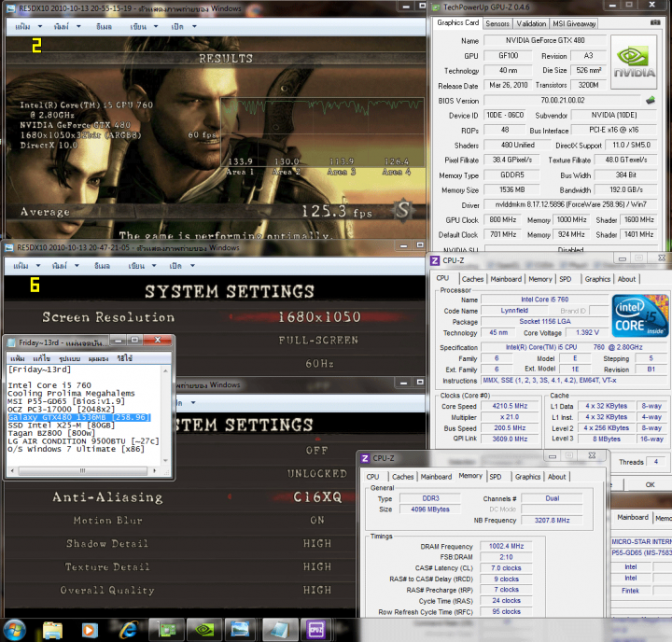The height and width of the screenshot is (642, 672).
Task: Open Mainboard tab in upper CPU-Z window
Action: pos(506,279)
